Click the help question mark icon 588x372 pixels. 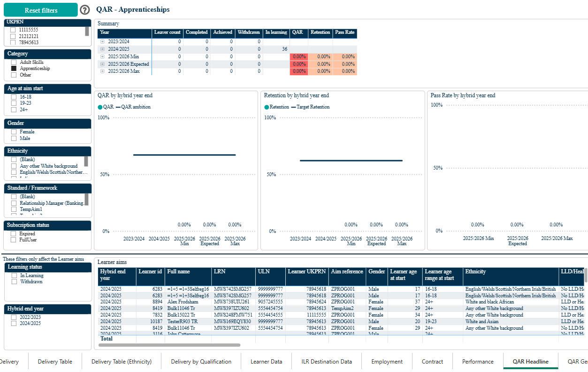coord(84,10)
